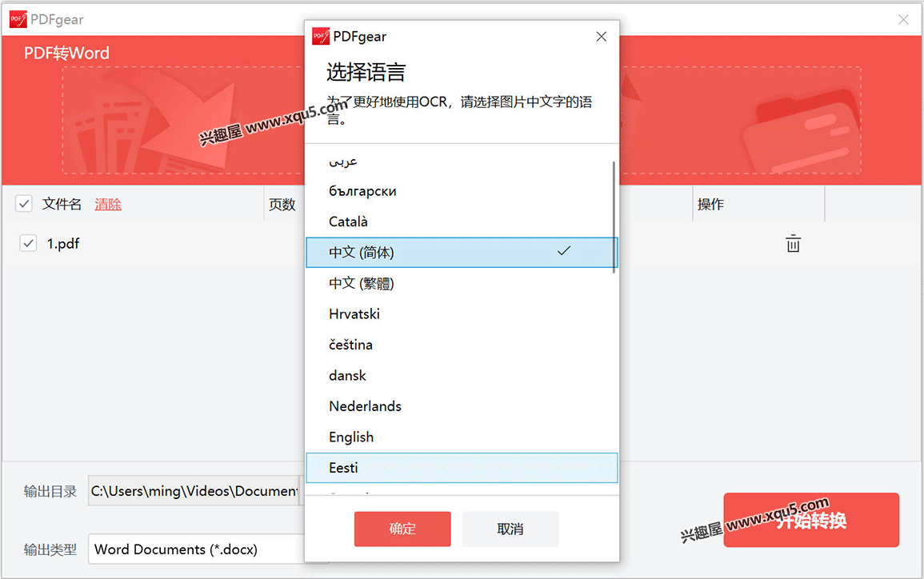Screen dimensions: 924x579
Task: Click the PDFgear logo in the language dialog
Action: pyautogui.click(x=321, y=36)
